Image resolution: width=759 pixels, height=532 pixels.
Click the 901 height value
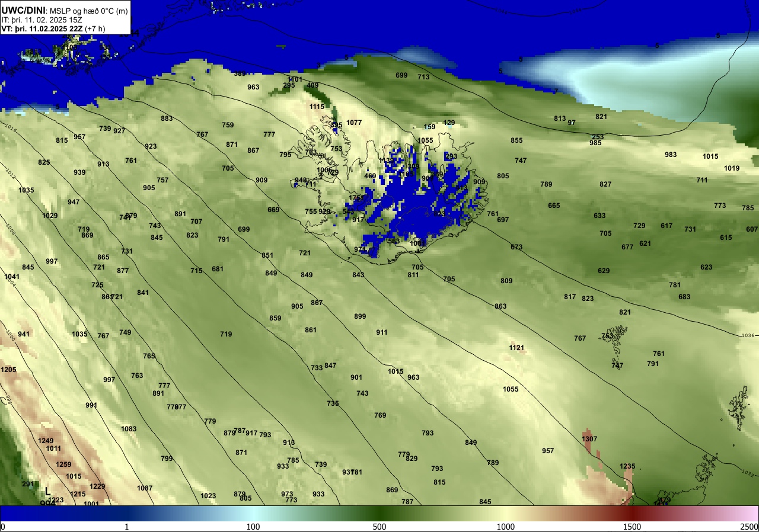[356, 377]
